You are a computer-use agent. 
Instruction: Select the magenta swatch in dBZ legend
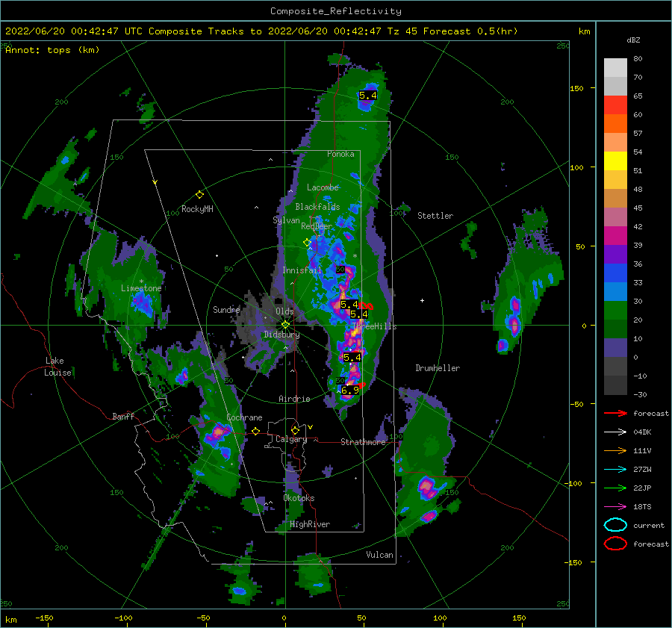tap(615, 236)
